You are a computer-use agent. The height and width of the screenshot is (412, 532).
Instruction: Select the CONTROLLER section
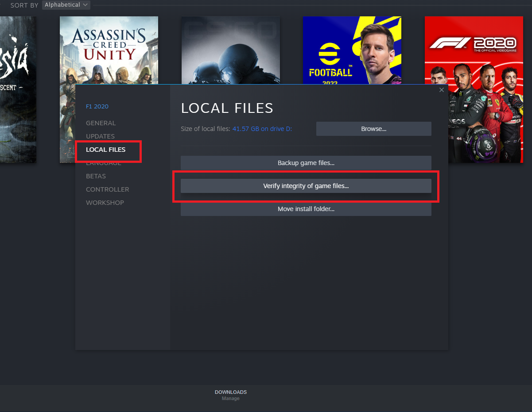[x=108, y=189]
